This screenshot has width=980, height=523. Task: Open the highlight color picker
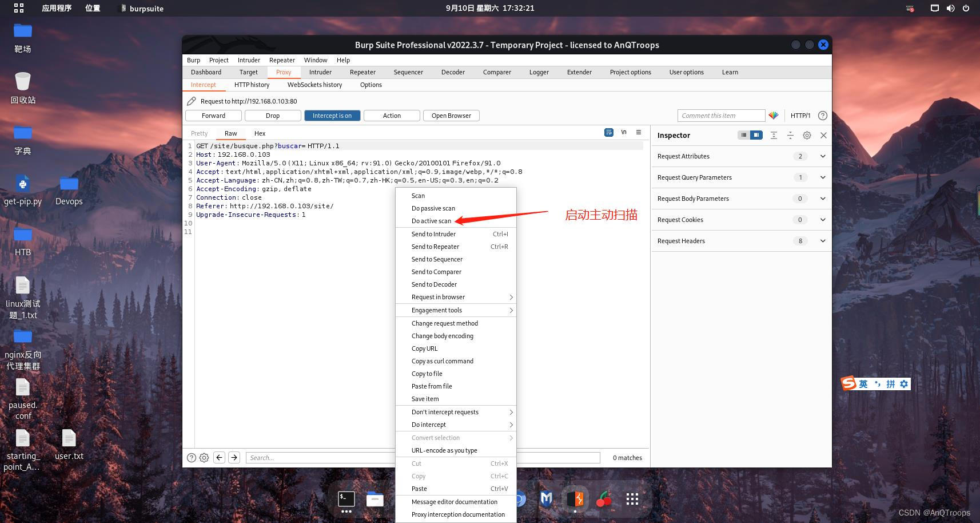coord(774,116)
